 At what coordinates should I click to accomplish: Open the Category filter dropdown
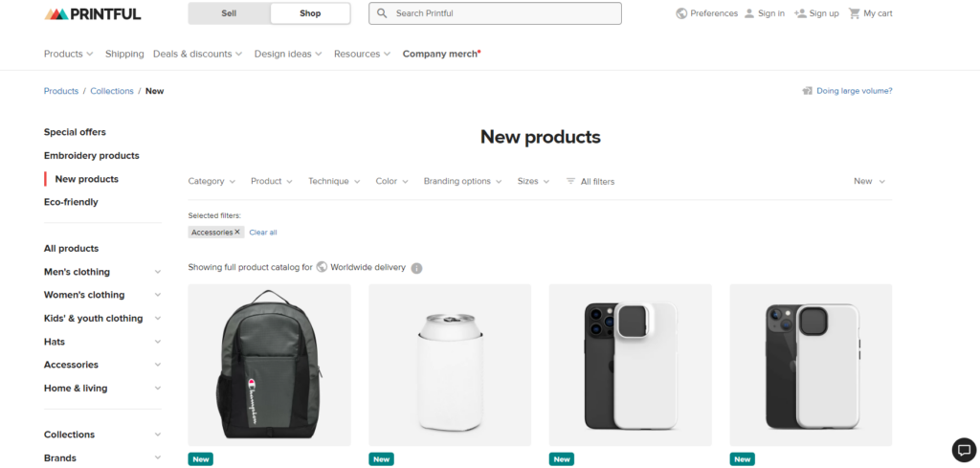(212, 181)
